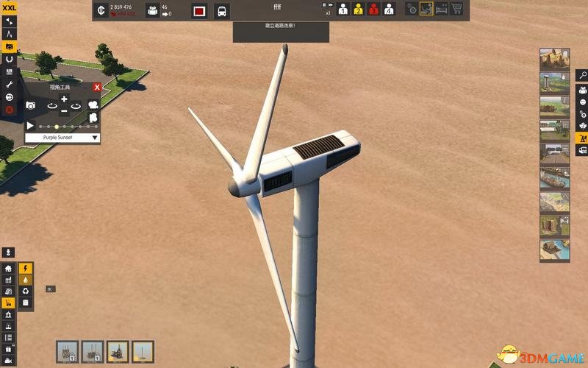
Task: Click the arrows icon below XXL
Action: [x=9, y=21]
